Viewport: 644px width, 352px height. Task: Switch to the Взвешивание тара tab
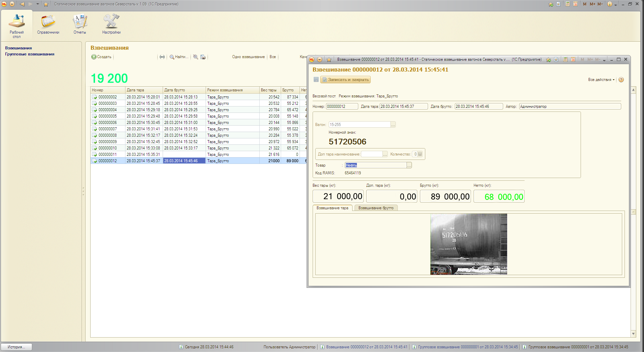(x=332, y=208)
